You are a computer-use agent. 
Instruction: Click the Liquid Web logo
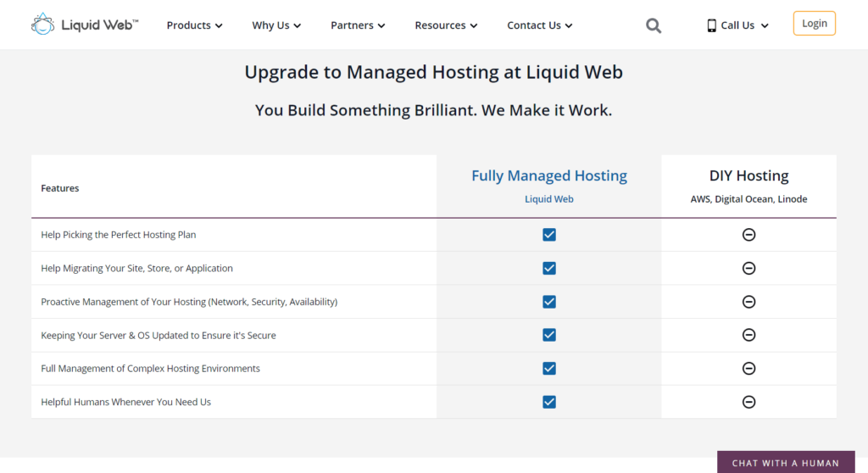(x=85, y=25)
